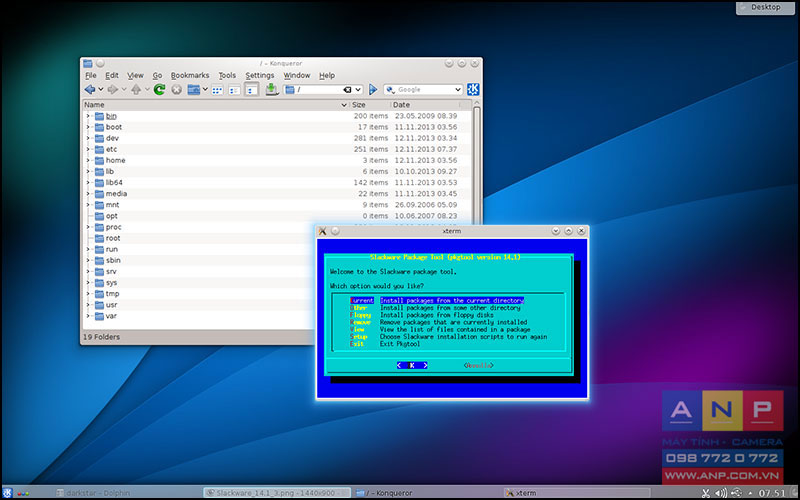Screen dimensions: 800x500
Task: Expand the var folder tree arrow
Action: pos(88,316)
